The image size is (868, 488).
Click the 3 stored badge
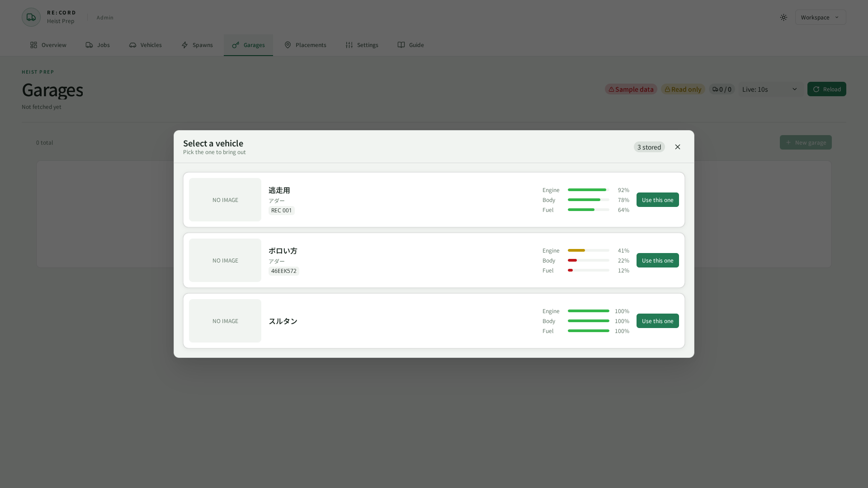tap(649, 147)
